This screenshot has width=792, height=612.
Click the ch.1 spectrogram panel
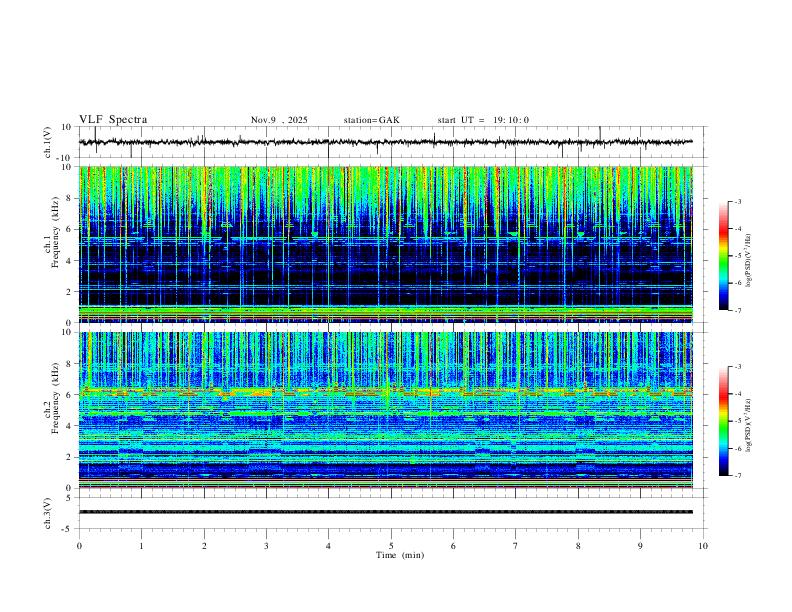386,244
